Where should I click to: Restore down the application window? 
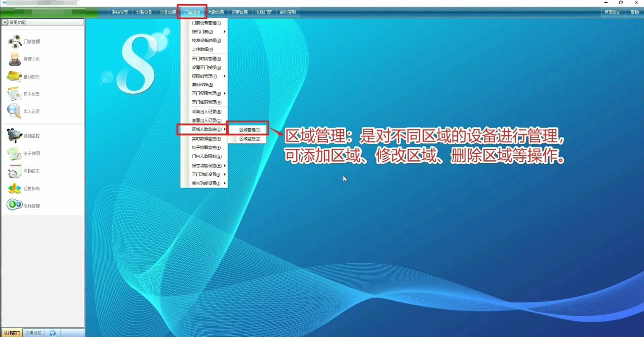coord(621,3)
